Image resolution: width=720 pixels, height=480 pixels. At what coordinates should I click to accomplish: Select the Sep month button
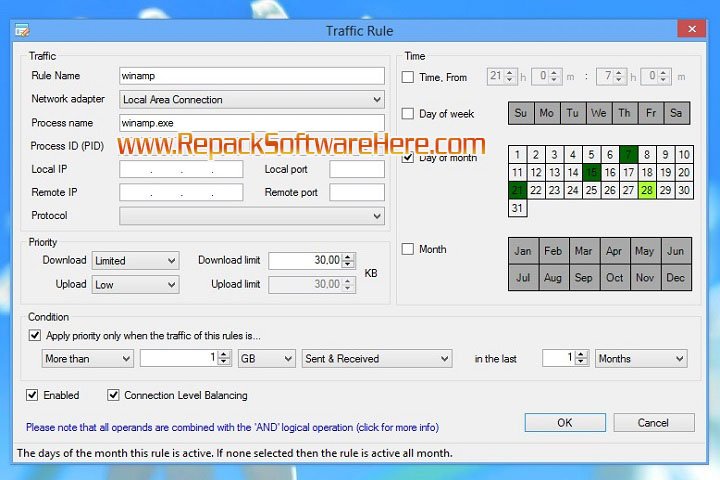coord(584,277)
